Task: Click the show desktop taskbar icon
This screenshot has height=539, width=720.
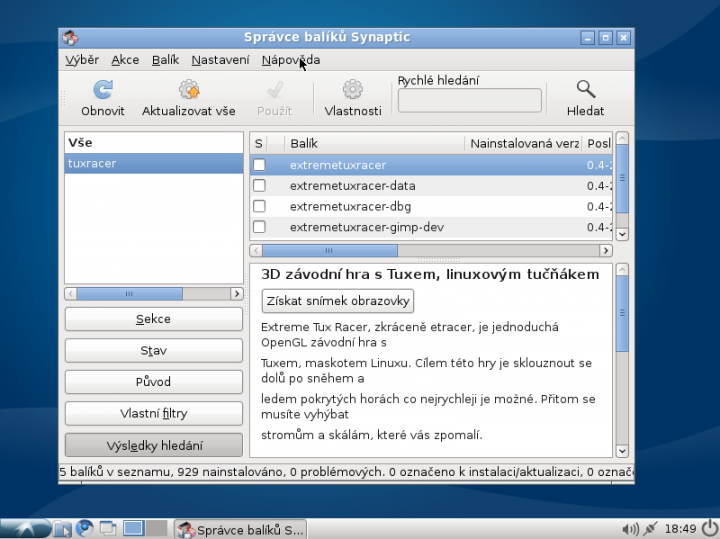Action: click(x=108, y=529)
